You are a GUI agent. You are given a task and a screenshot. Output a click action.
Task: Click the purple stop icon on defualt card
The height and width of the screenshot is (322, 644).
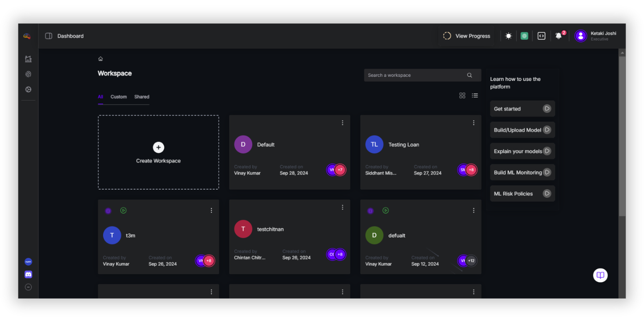coord(370,211)
